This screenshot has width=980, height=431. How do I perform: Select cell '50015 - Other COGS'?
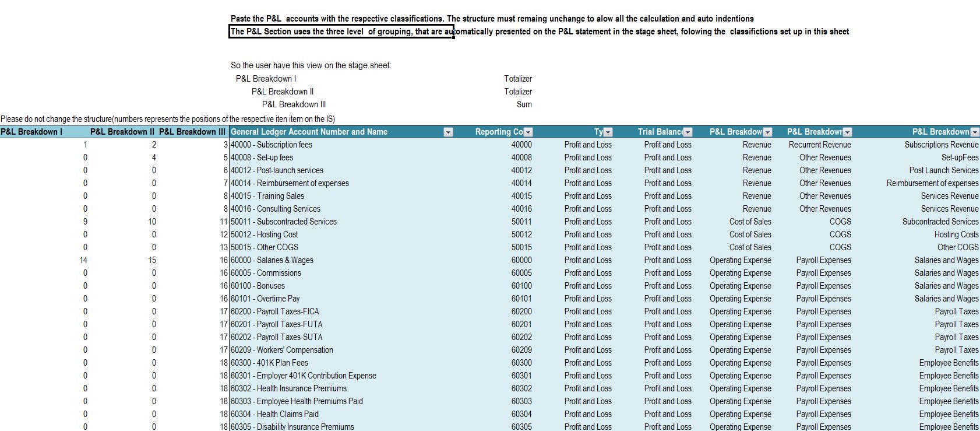coord(341,247)
